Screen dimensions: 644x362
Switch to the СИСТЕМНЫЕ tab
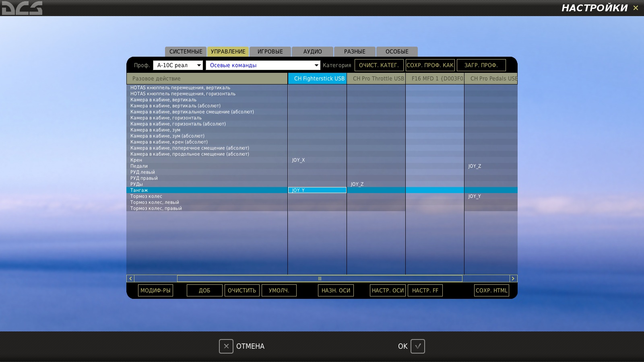point(186,51)
